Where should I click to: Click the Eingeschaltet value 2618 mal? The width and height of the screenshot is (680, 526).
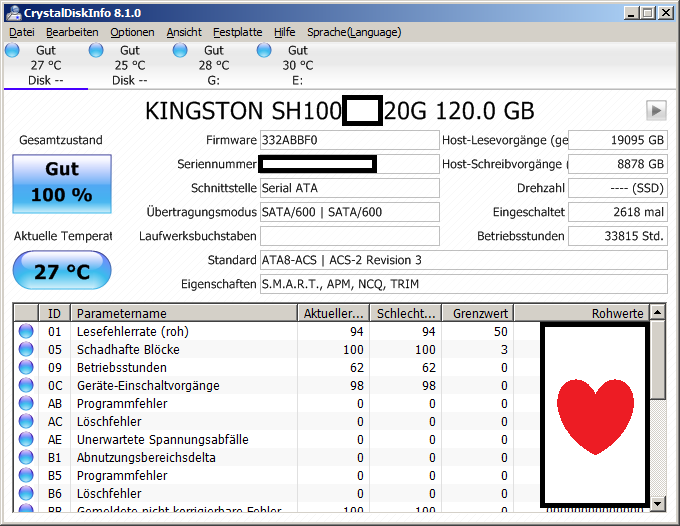pyautogui.click(x=618, y=212)
